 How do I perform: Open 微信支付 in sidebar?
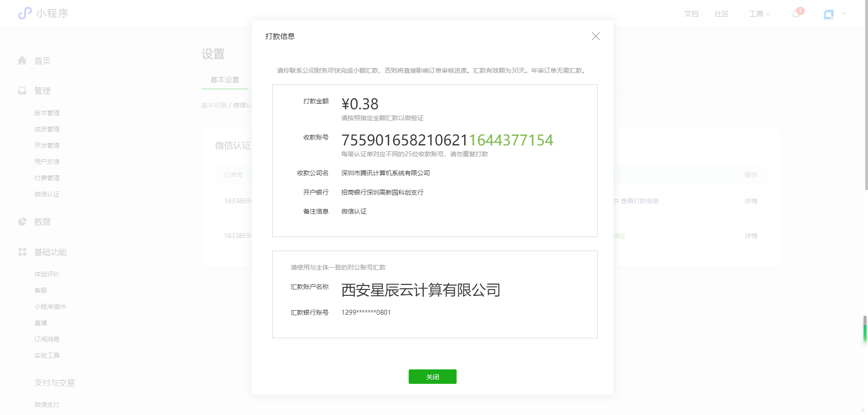click(47, 405)
